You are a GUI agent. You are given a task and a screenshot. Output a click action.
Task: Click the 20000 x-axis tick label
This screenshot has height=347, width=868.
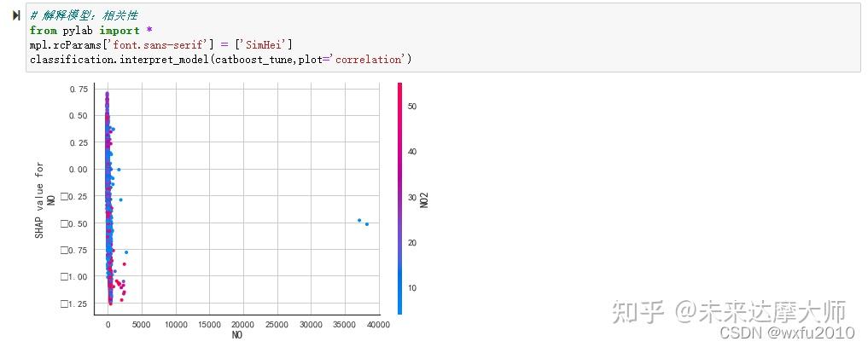[x=242, y=325]
